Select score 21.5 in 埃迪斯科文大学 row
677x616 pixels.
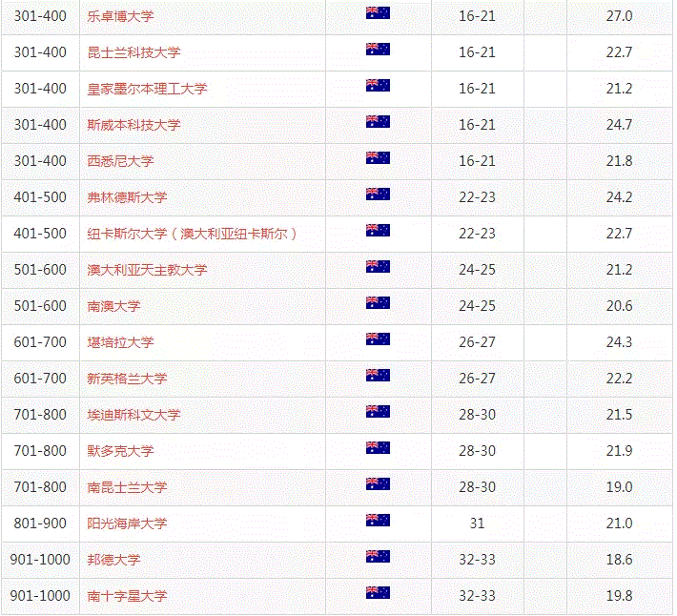[619, 415]
